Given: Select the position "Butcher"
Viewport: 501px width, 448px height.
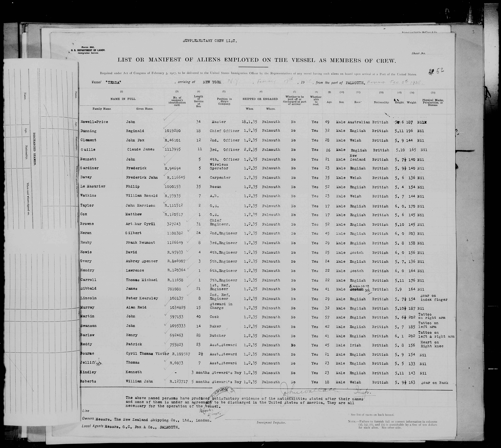Looking at the screenshot, I should click(x=218, y=336).
